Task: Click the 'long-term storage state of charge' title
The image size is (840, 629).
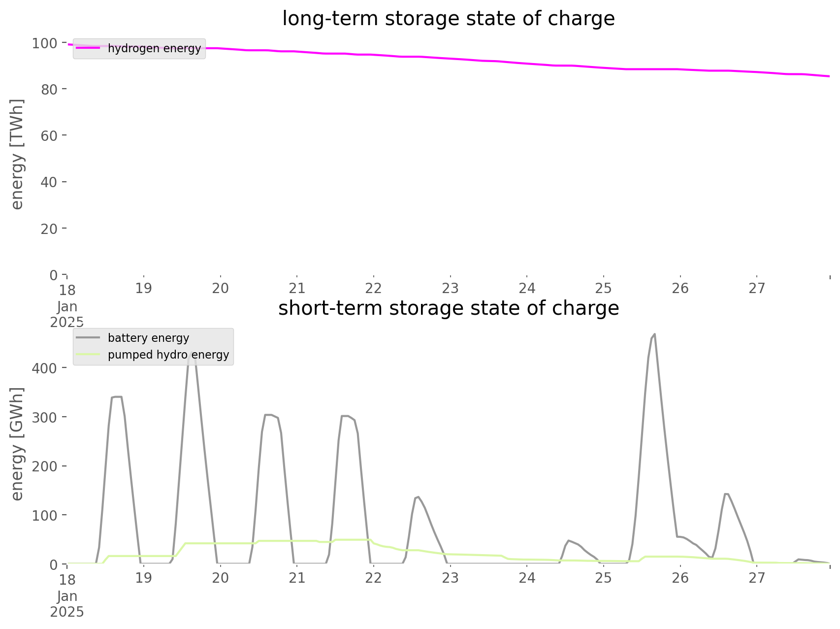Action: click(449, 19)
